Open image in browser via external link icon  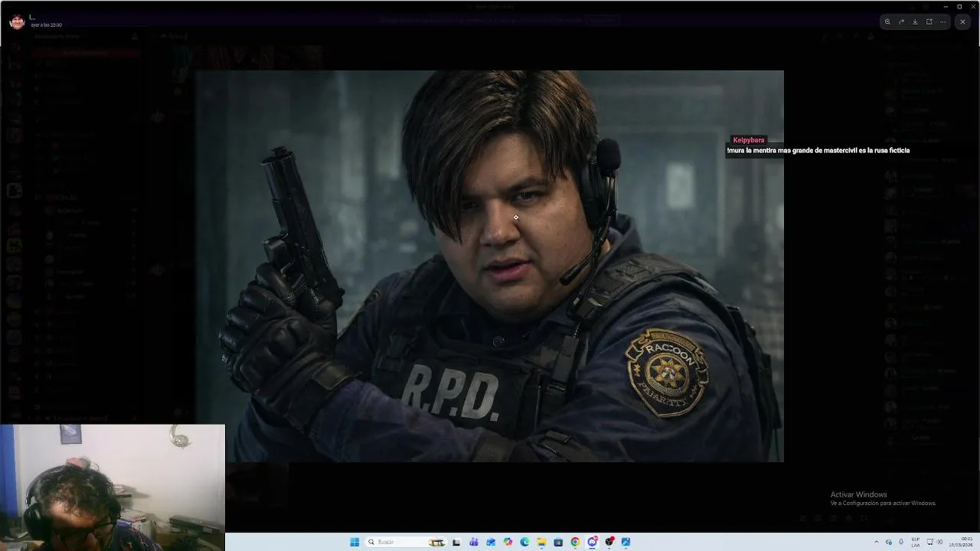(x=929, y=21)
